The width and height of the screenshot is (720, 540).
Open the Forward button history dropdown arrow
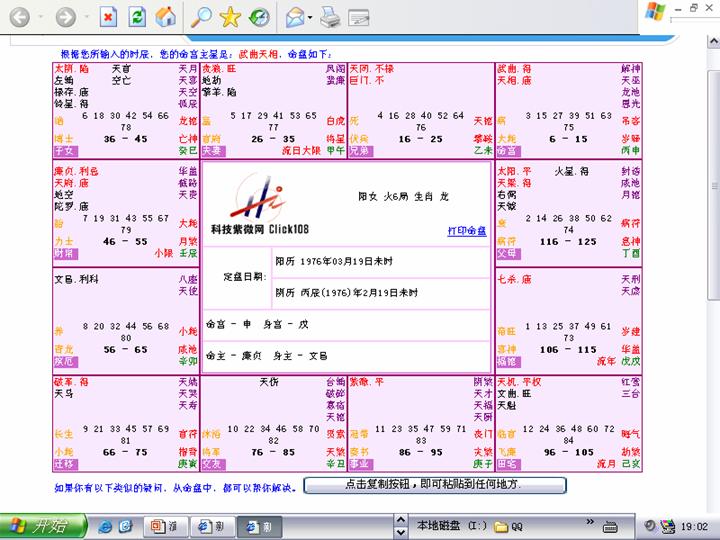coord(85,18)
